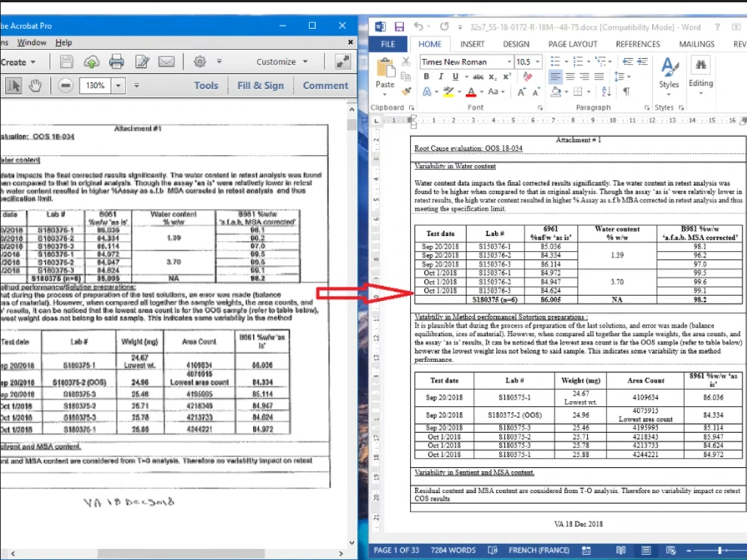Open the Customize dropdown in Acrobat
Viewport: 747px width, 560px height.
pyautogui.click(x=282, y=61)
